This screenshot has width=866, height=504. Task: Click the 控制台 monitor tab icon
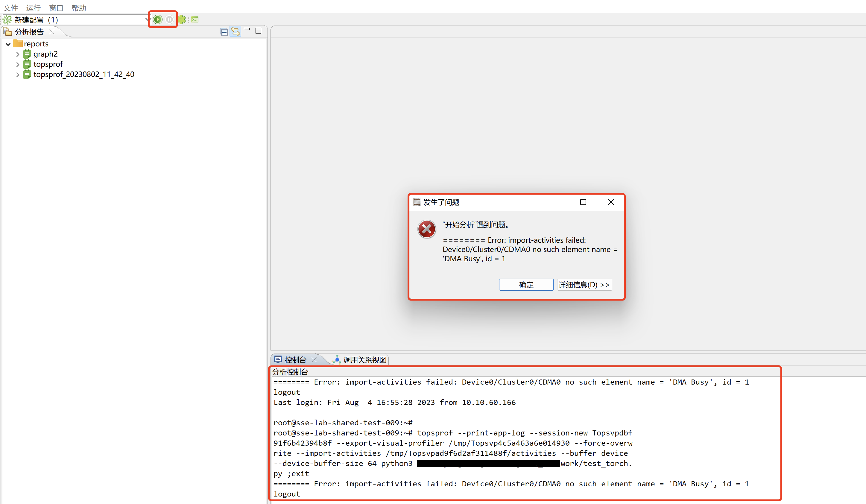tap(278, 360)
